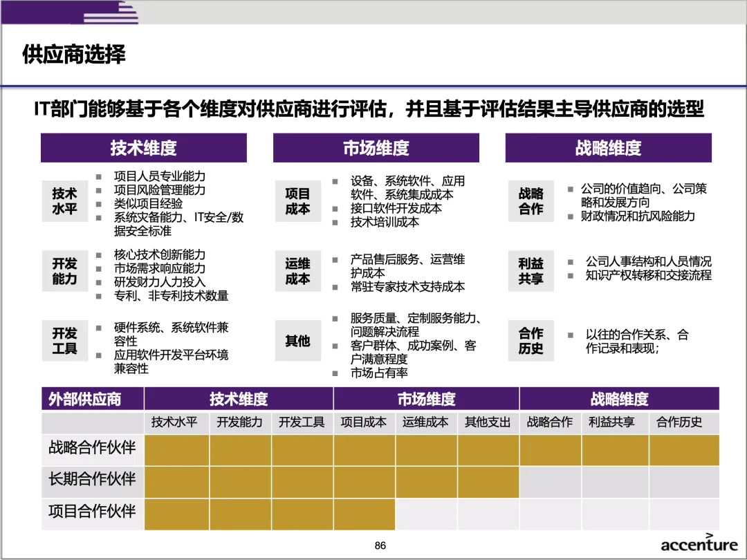This screenshot has height=560, width=747.
Task: Select bullet text 技术培训成本
Action: pos(385,223)
